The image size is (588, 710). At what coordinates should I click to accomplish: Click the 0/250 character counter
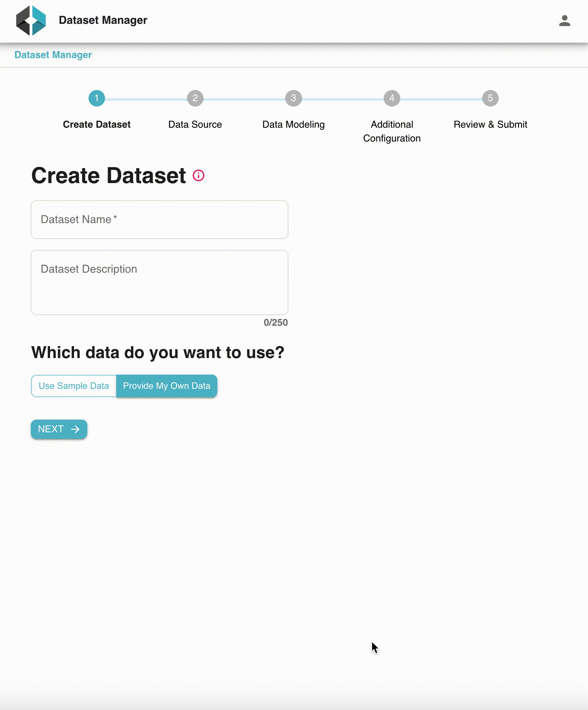pos(276,323)
